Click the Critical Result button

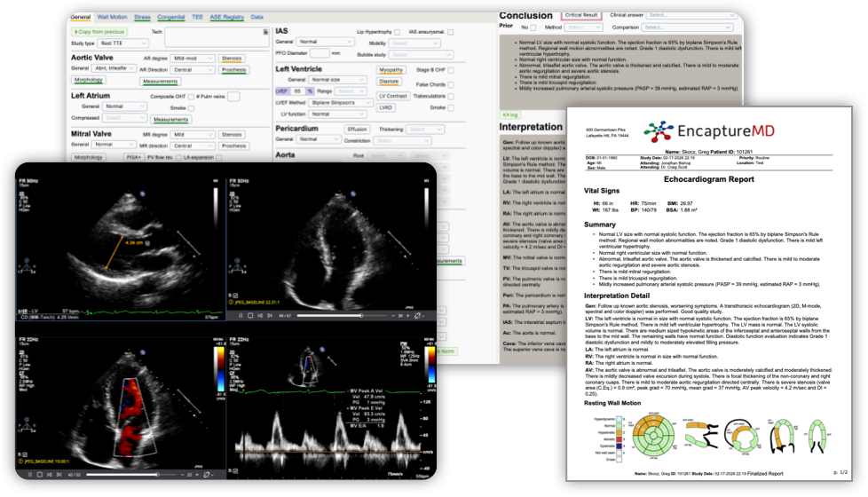(x=582, y=15)
